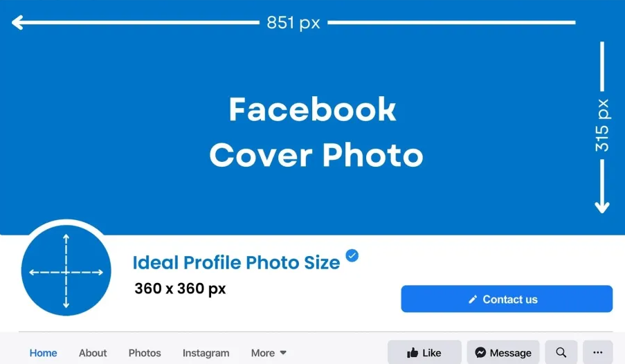
Task: Click the Like button label
Action: pyautogui.click(x=432, y=353)
